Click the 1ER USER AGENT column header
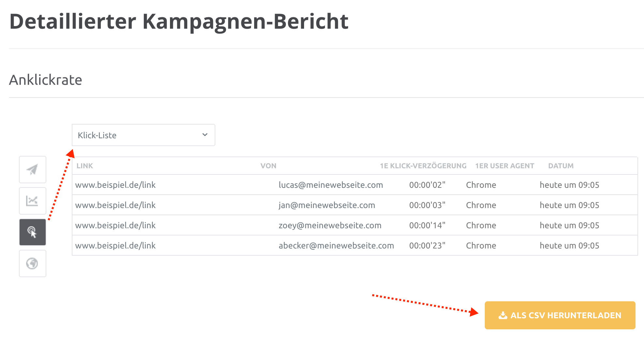Image resolution: width=644 pixels, height=345 pixels. coord(505,166)
